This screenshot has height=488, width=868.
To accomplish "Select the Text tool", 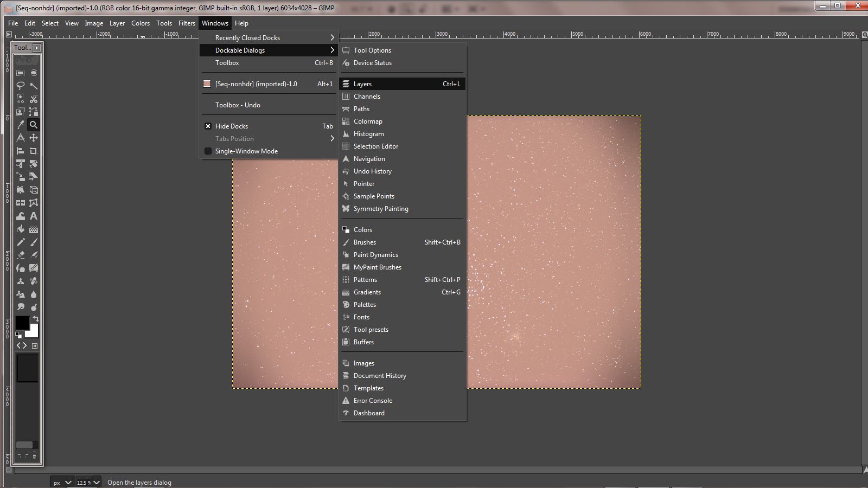I will [x=34, y=216].
